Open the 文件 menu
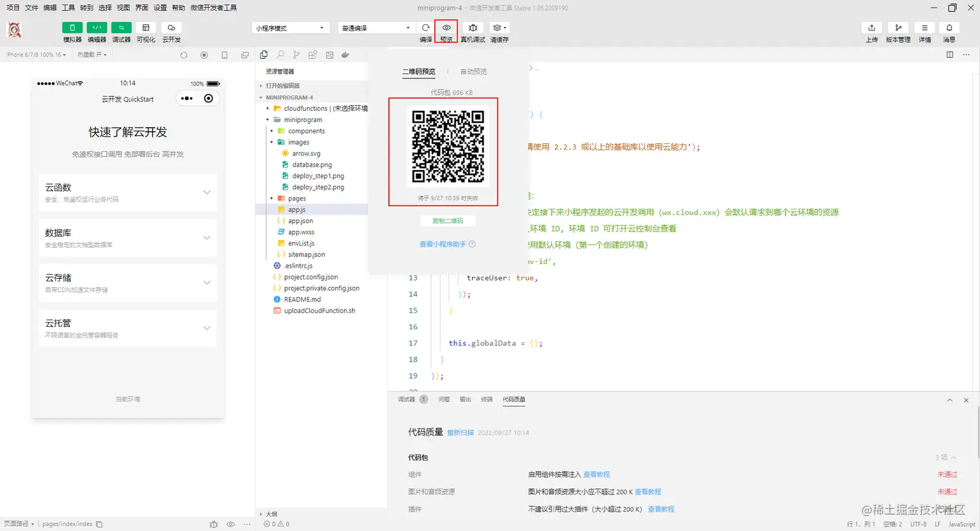The width and height of the screenshot is (980, 531). click(31, 8)
